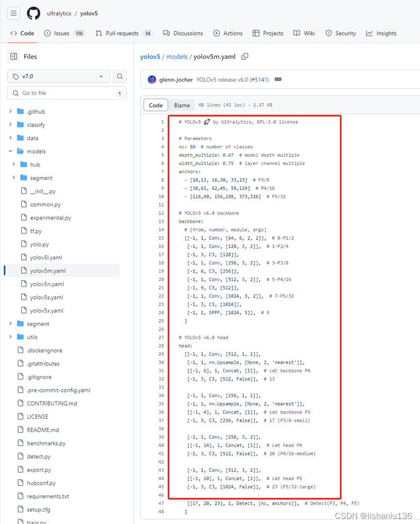This screenshot has height=524, width=420.
Task: Click the search magnifier button beside branch selector
Action: 120,76
